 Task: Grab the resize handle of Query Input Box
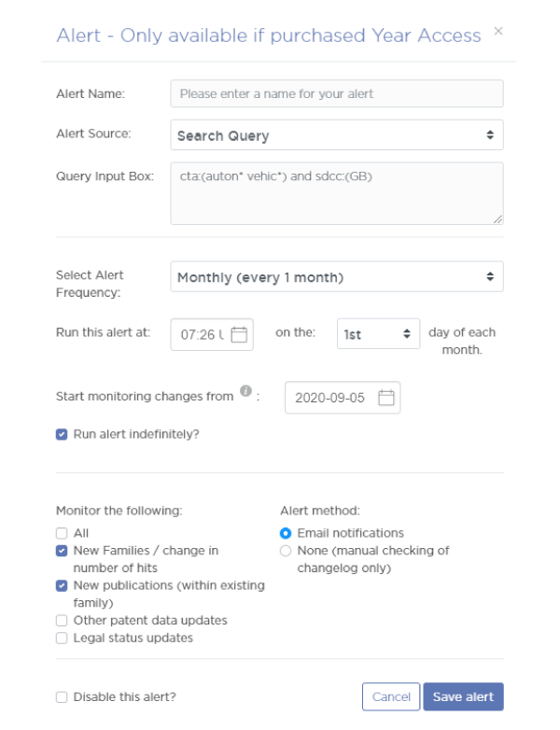tap(497, 218)
